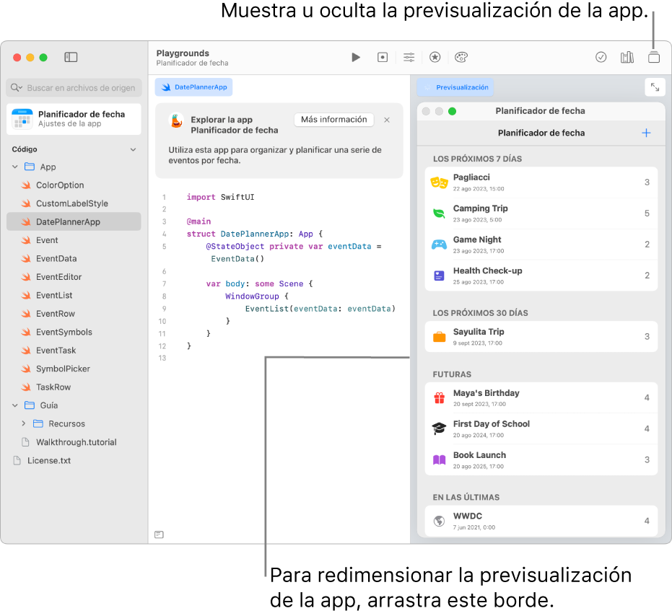Click the green zoom button in preview window
Image resolution: width=672 pixels, height=616 pixels.
coord(452,111)
